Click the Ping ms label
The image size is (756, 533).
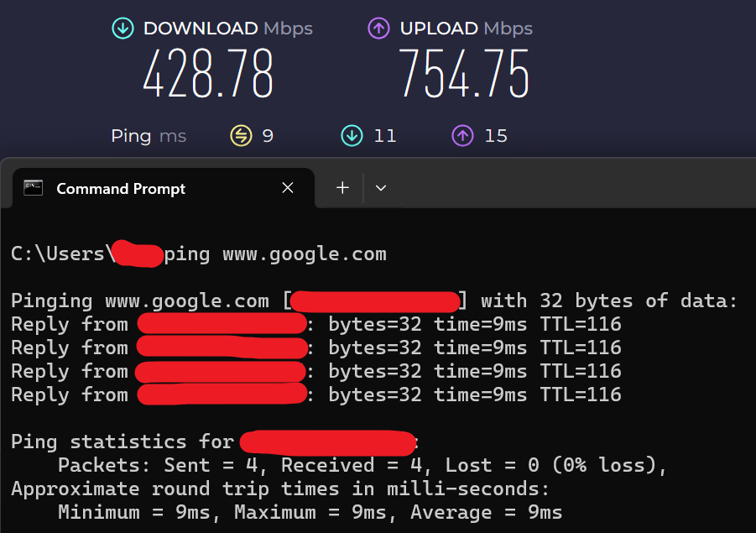coord(149,136)
